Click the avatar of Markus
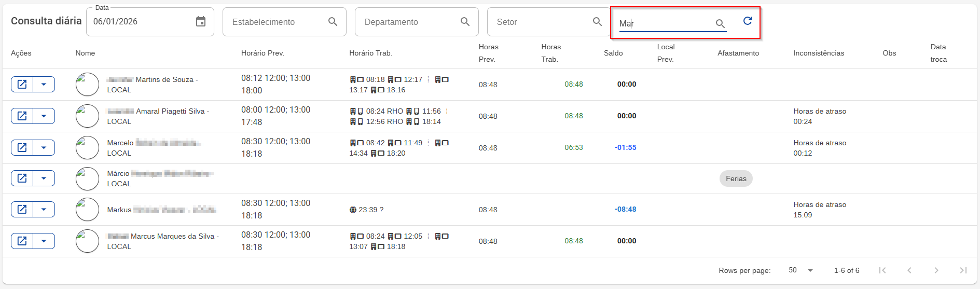The width and height of the screenshot is (980, 289). click(x=87, y=209)
